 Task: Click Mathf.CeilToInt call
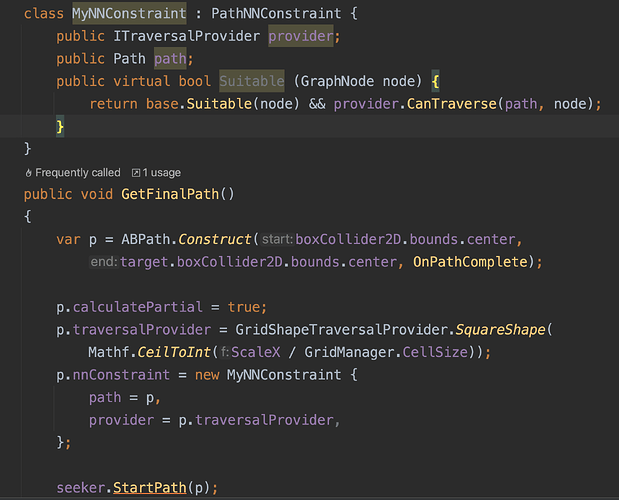(149, 352)
